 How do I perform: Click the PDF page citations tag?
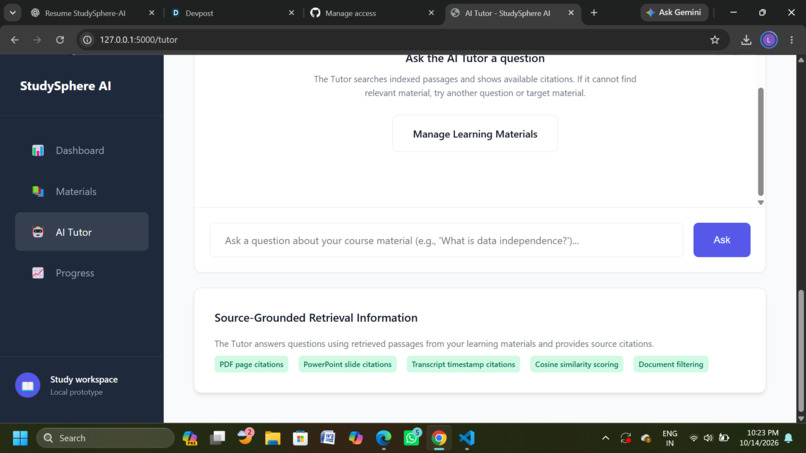251,364
